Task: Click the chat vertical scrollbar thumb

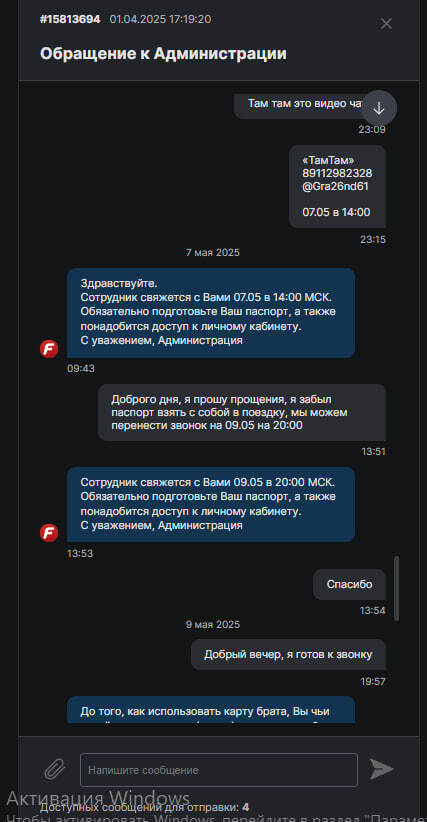Action: point(397,588)
